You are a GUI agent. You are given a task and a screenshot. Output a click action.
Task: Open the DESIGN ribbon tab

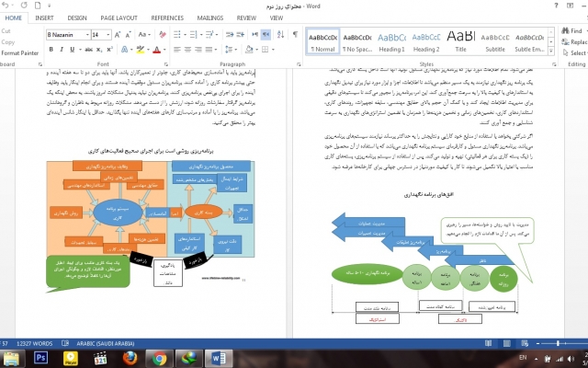click(77, 17)
